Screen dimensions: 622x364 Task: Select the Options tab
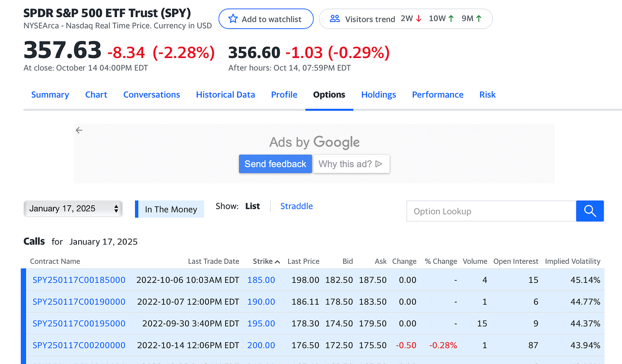click(329, 95)
